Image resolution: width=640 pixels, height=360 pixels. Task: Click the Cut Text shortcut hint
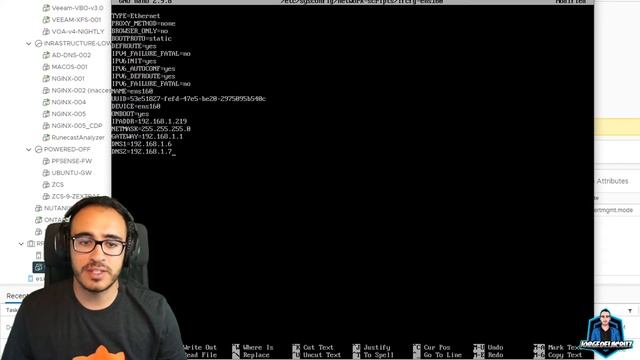(313, 347)
